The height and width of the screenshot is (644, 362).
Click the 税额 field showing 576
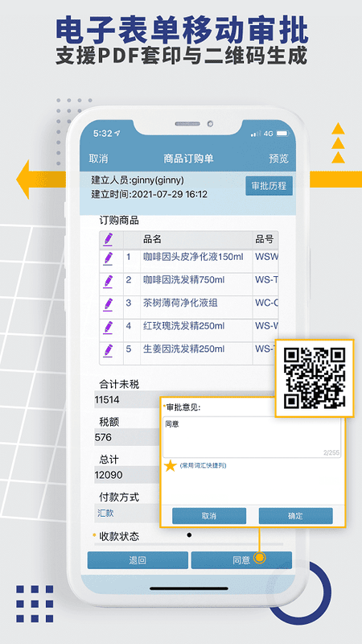[127, 437]
